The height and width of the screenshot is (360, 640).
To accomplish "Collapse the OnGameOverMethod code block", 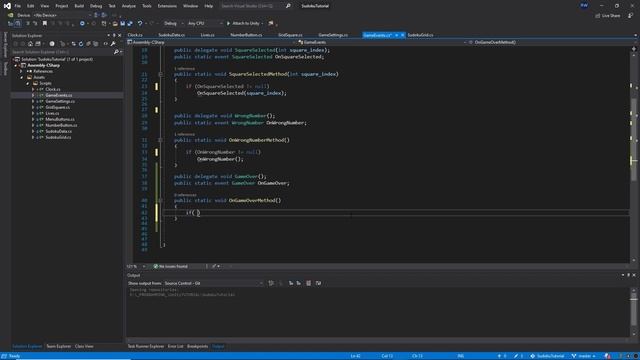I will pos(160,200).
